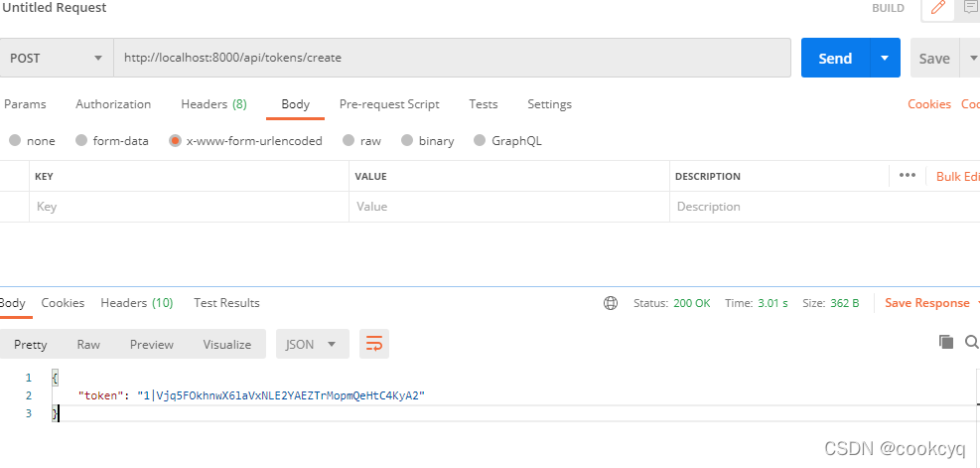Open the POST method dropdown
The image size is (980, 468).
pyautogui.click(x=57, y=59)
